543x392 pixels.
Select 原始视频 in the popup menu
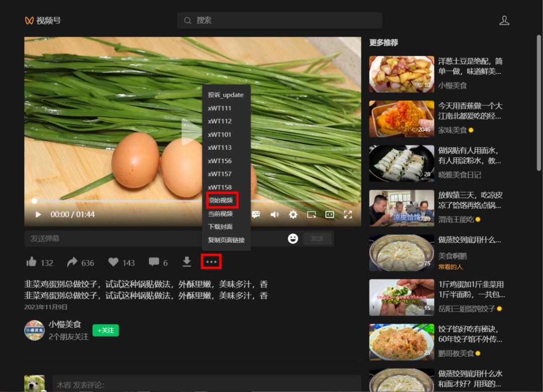pos(221,200)
